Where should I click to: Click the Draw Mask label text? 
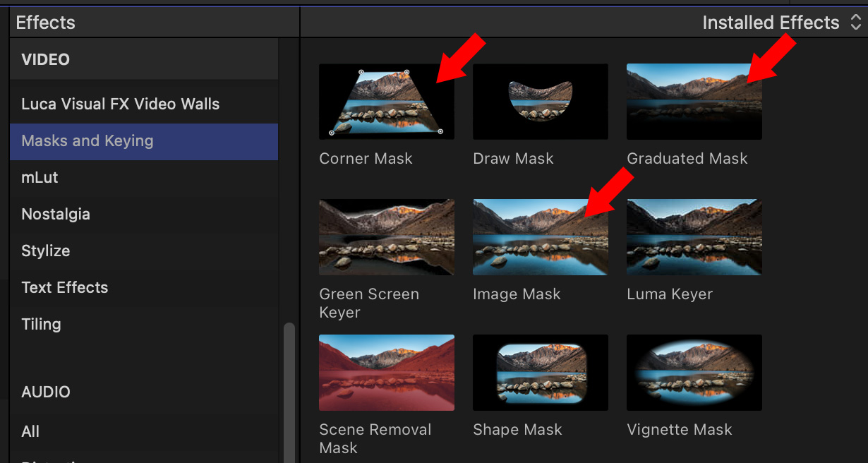(513, 159)
